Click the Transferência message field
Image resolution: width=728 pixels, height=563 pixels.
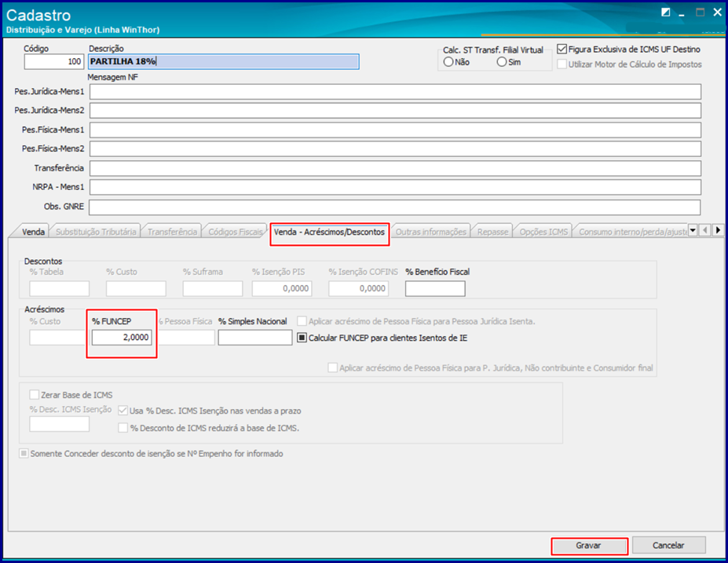(x=395, y=169)
